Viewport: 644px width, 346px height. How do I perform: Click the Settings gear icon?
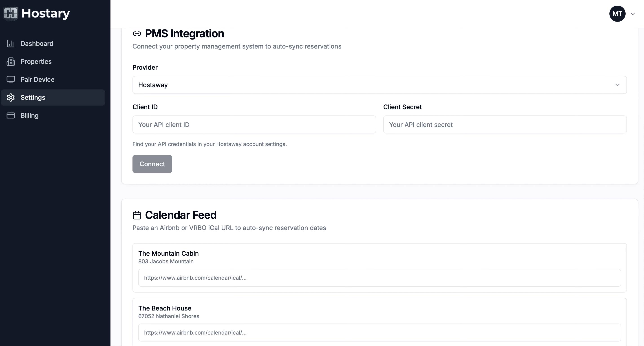[x=11, y=97]
